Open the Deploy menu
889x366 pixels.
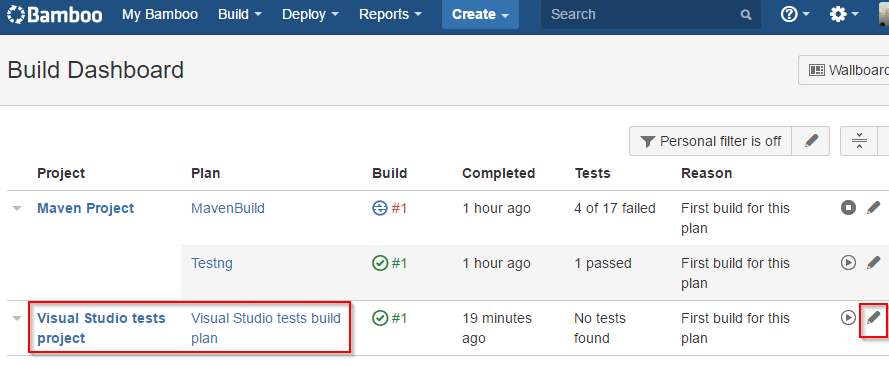coord(310,14)
